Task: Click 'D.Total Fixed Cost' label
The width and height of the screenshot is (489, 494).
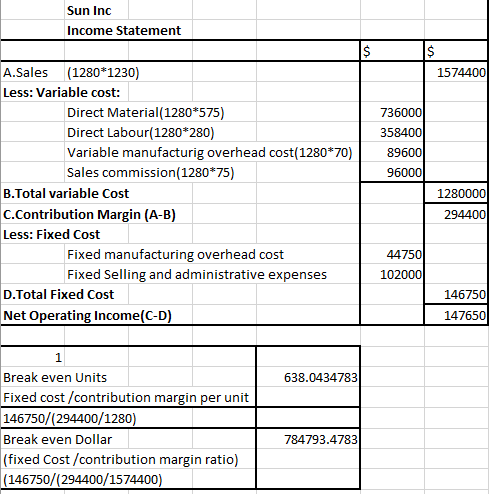Action: pos(59,295)
